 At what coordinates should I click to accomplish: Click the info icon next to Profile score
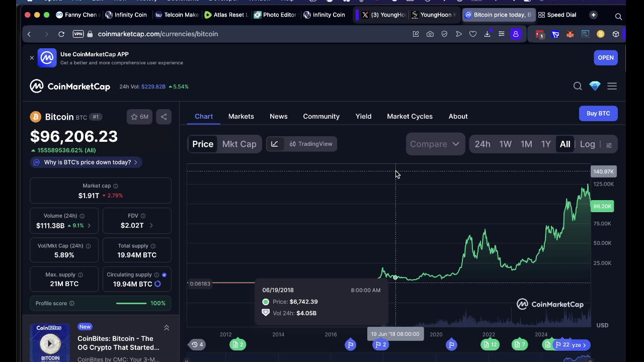(71, 303)
